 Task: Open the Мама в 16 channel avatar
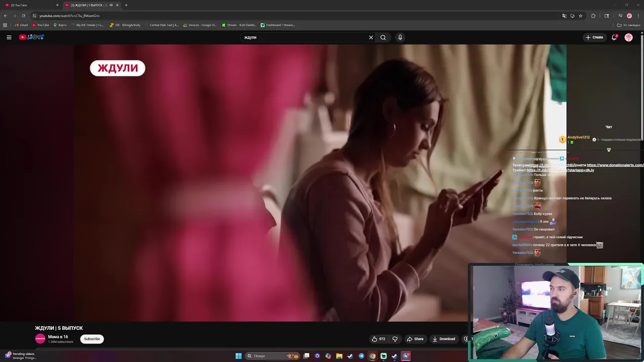[40, 339]
